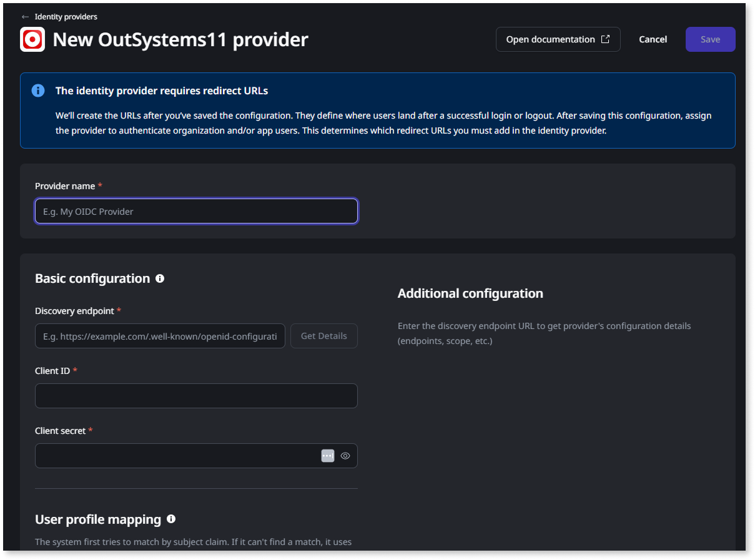
Task: Save the provider configuration
Action: (x=710, y=39)
